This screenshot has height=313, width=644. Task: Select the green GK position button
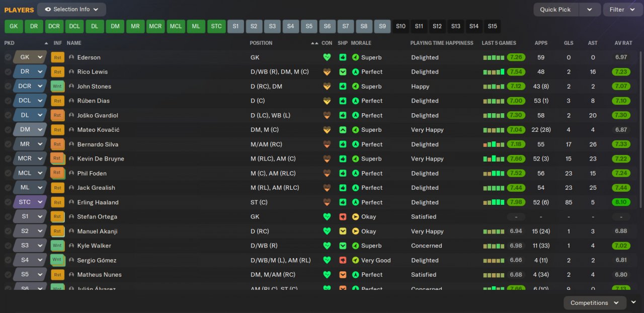[x=14, y=26]
